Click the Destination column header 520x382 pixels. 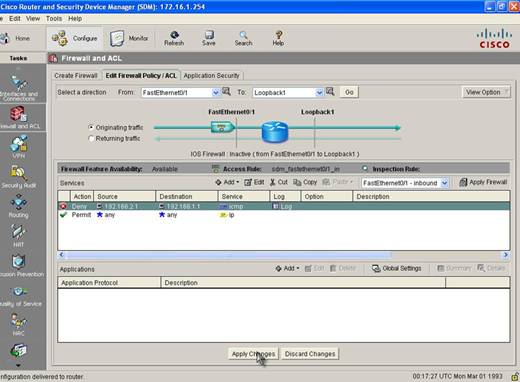(x=187, y=196)
